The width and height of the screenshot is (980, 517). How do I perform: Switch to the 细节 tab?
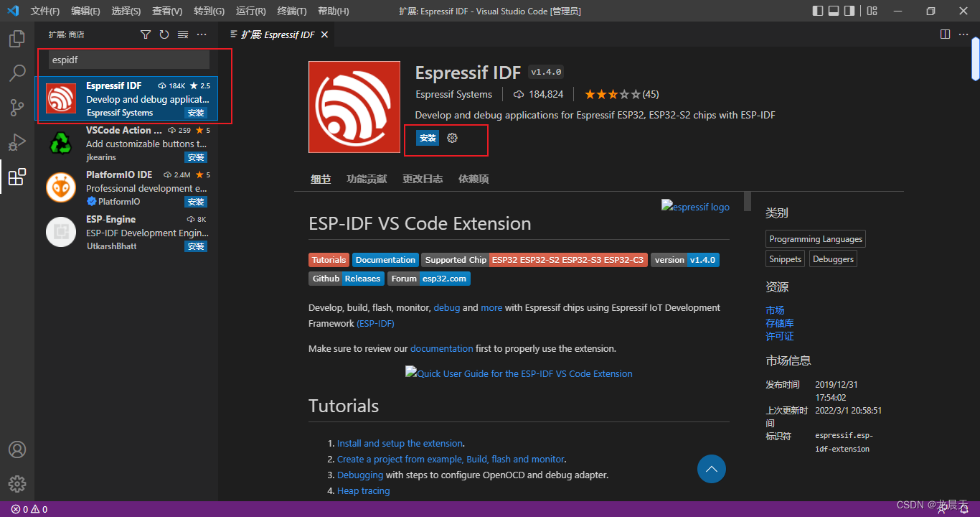click(321, 179)
